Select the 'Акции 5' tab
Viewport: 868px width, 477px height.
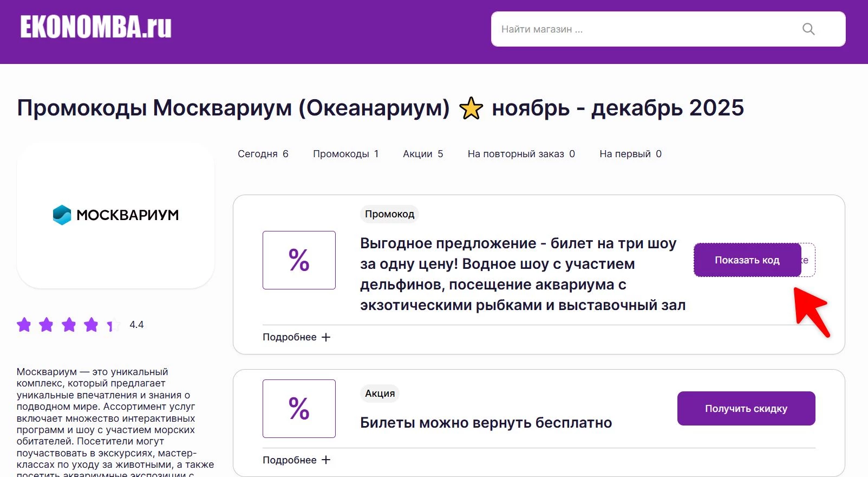coord(423,154)
